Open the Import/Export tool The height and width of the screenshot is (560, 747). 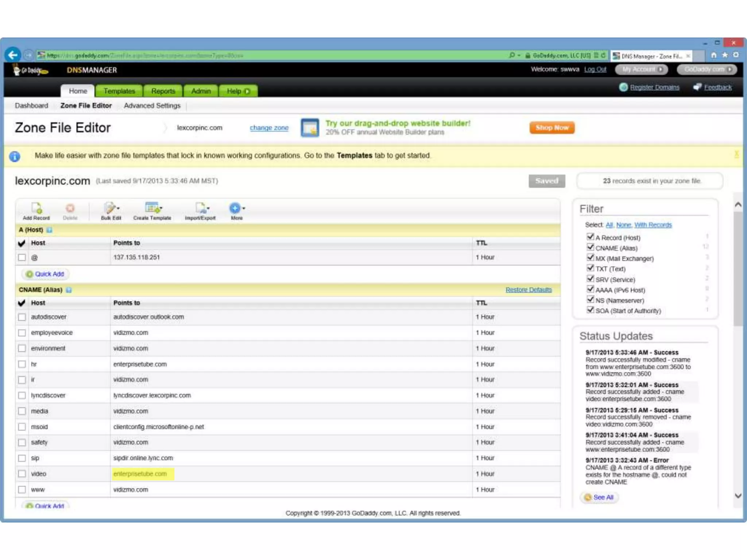(x=201, y=209)
